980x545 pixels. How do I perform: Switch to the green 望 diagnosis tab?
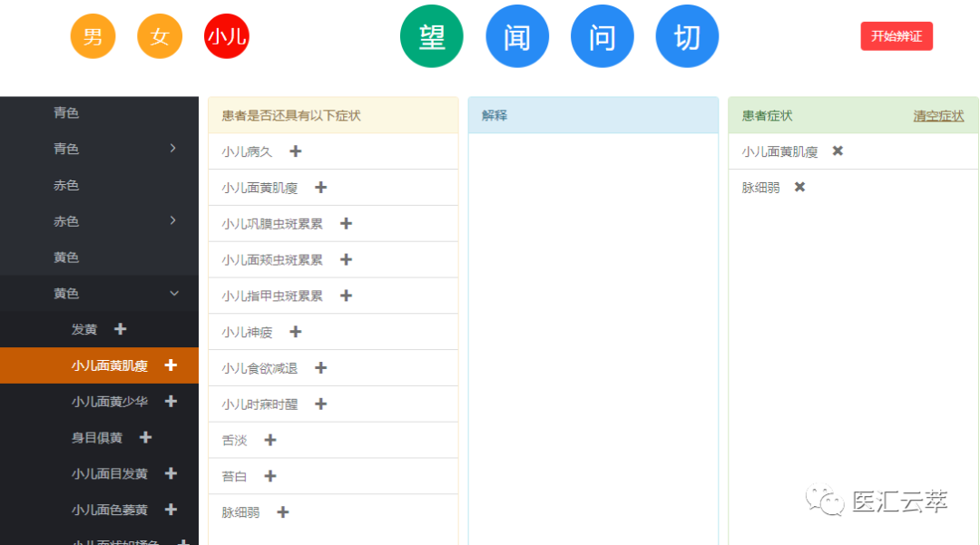[x=432, y=36]
